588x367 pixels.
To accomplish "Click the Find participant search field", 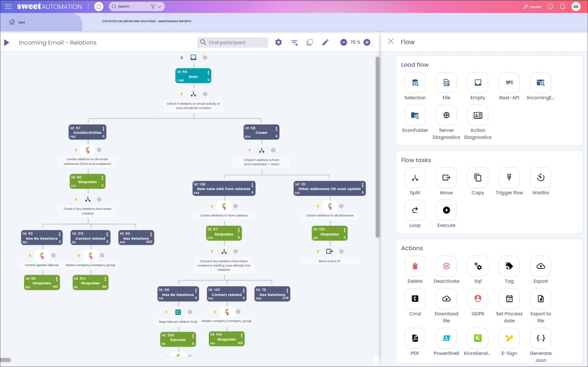I will click(233, 42).
